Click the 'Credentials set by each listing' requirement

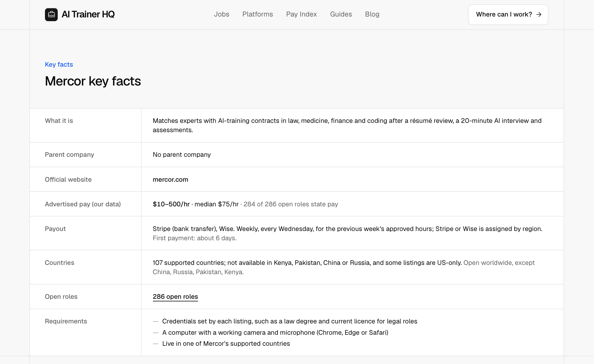(x=289, y=321)
